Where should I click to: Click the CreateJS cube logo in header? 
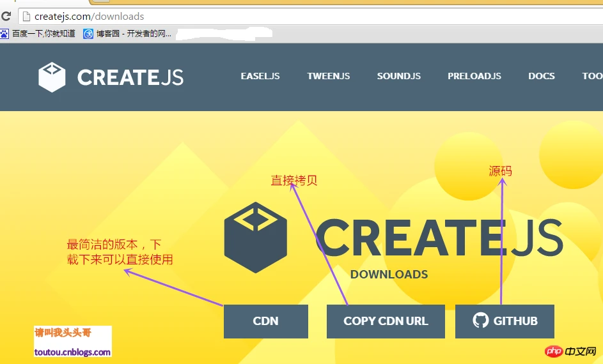pos(52,77)
